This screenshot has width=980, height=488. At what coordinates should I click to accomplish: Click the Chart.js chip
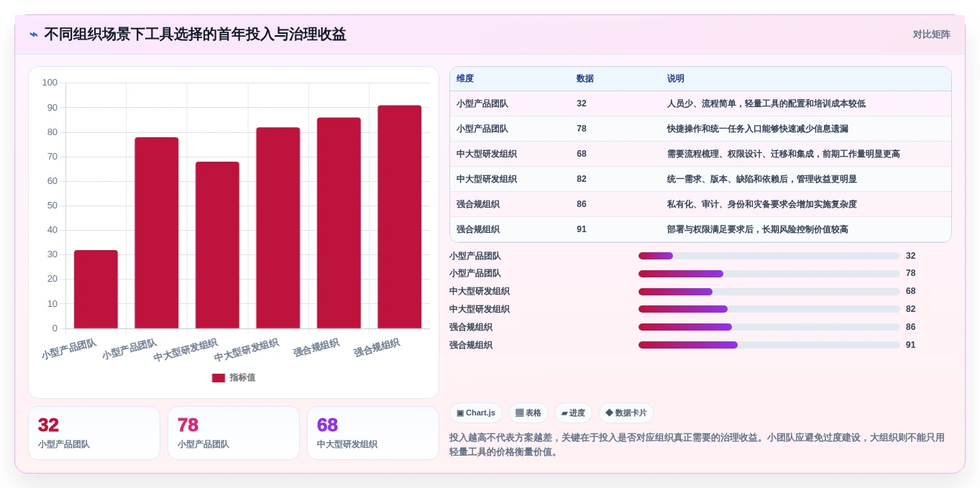(x=476, y=413)
